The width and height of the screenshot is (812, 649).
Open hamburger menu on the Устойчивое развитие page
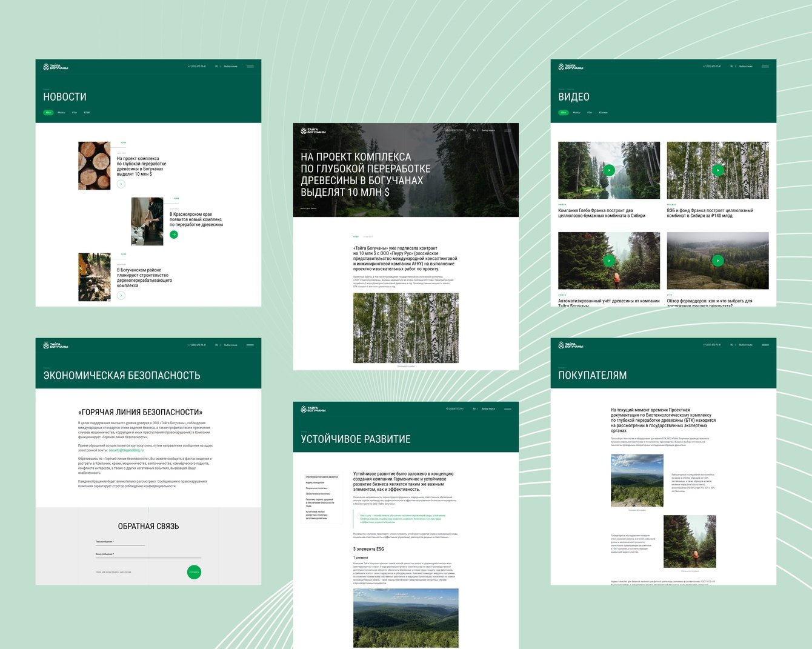507,409
